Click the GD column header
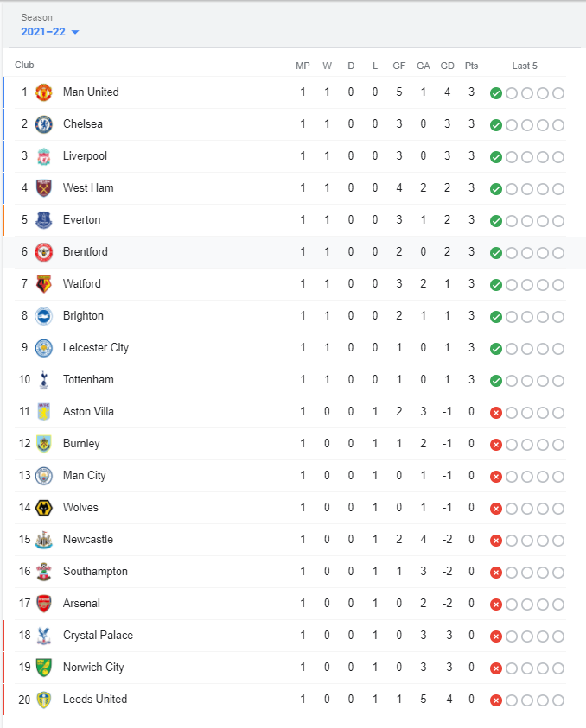The width and height of the screenshot is (586, 728). pos(447,66)
